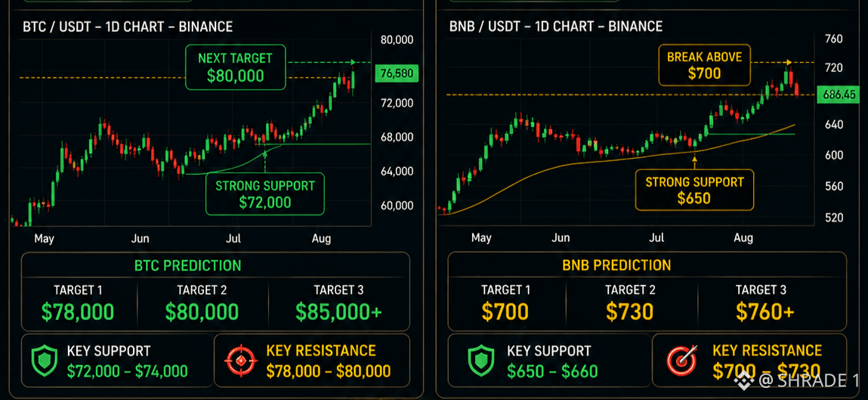The image size is (868, 400).
Task: Select the May label under the BTC chart
Action: [45, 239]
